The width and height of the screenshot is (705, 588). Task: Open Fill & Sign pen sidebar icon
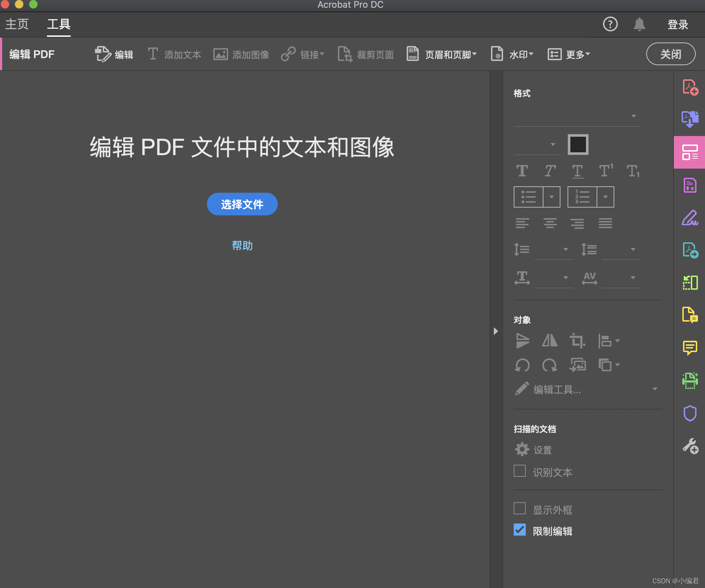[x=690, y=218]
